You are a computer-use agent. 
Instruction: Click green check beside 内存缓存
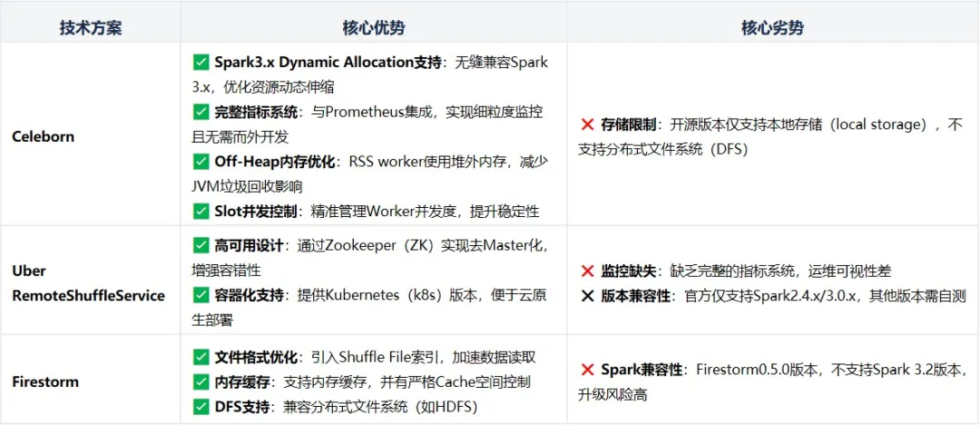[200, 381]
